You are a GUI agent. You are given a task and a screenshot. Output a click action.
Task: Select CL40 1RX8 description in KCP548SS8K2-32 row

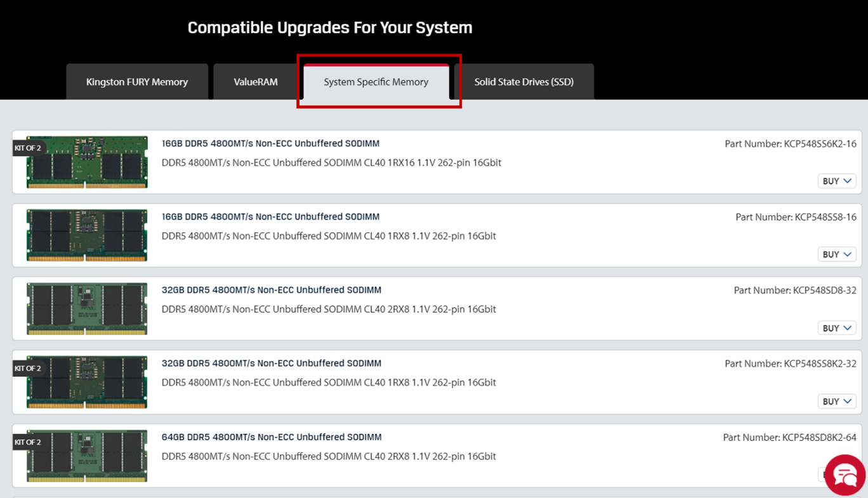(329, 383)
